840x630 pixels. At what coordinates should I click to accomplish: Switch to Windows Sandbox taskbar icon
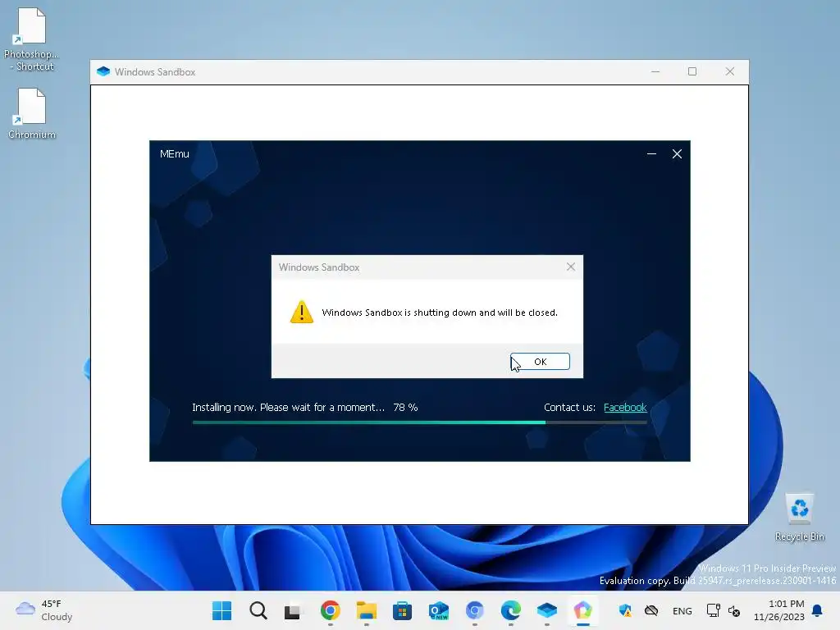[x=547, y=610]
